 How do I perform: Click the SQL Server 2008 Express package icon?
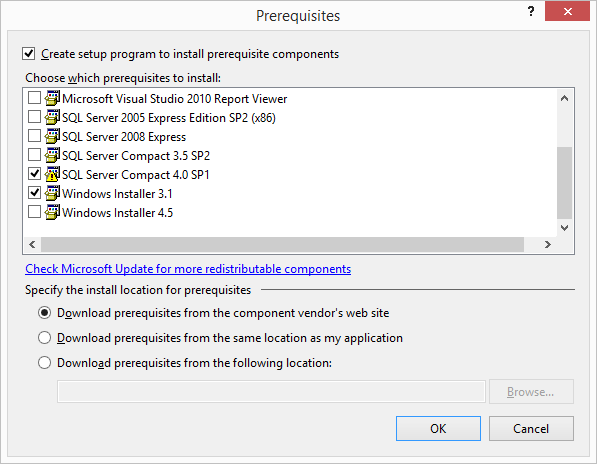tap(52, 136)
